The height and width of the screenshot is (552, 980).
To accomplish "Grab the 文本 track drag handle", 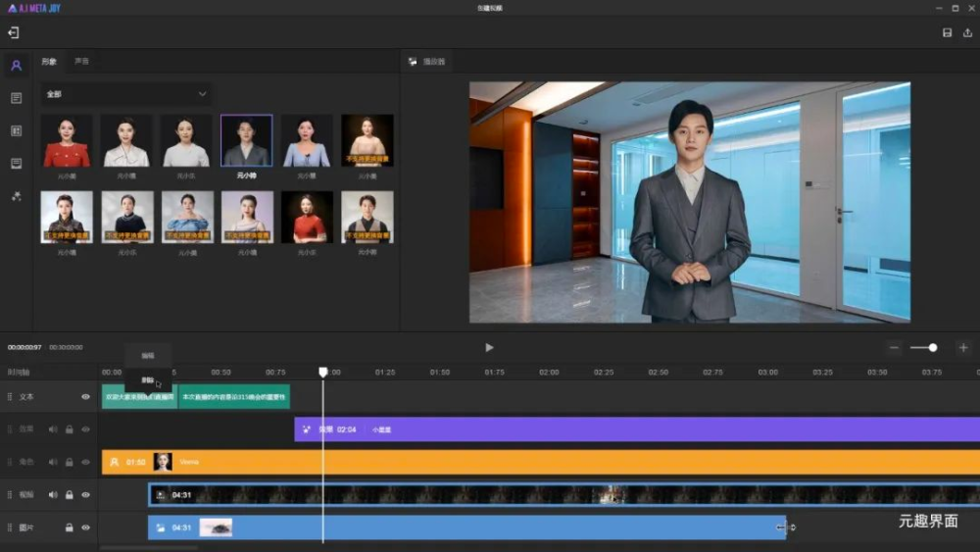I will click(x=10, y=397).
